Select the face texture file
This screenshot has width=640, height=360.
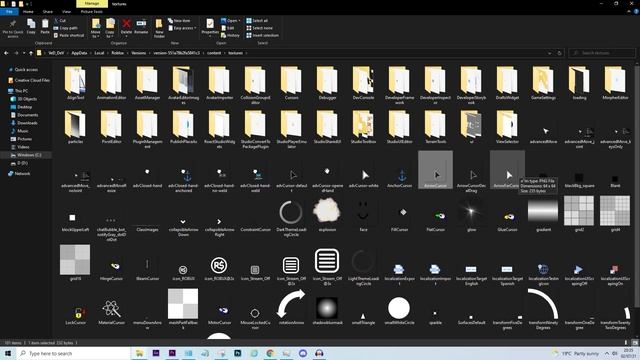coord(363,214)
